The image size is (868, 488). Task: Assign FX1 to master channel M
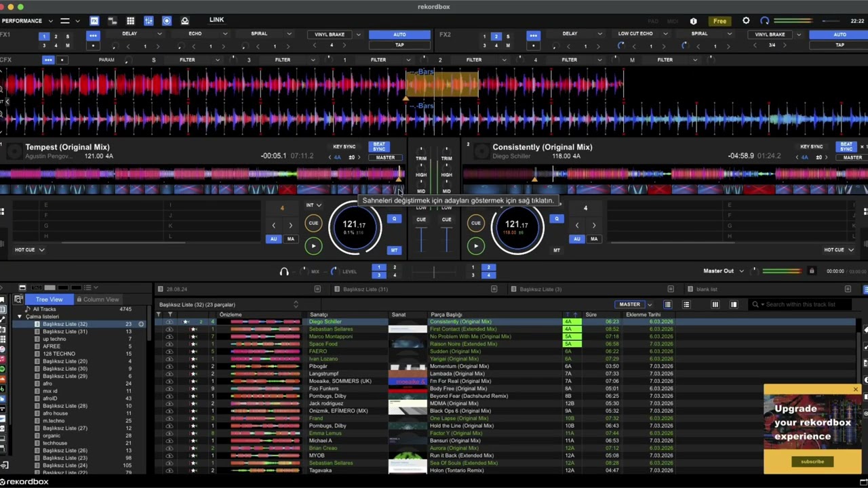tap(67, 45)
